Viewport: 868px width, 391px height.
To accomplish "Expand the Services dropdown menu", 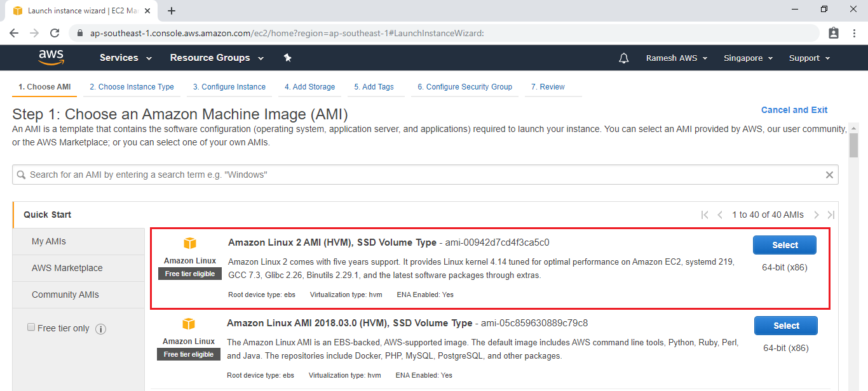I will 126,58.
